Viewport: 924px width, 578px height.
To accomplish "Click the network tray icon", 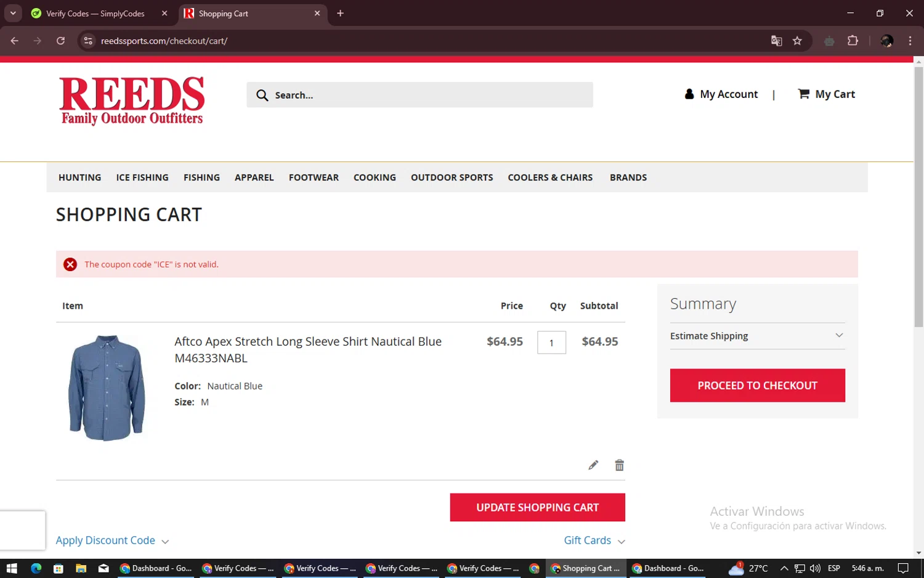I will (800, 568).
